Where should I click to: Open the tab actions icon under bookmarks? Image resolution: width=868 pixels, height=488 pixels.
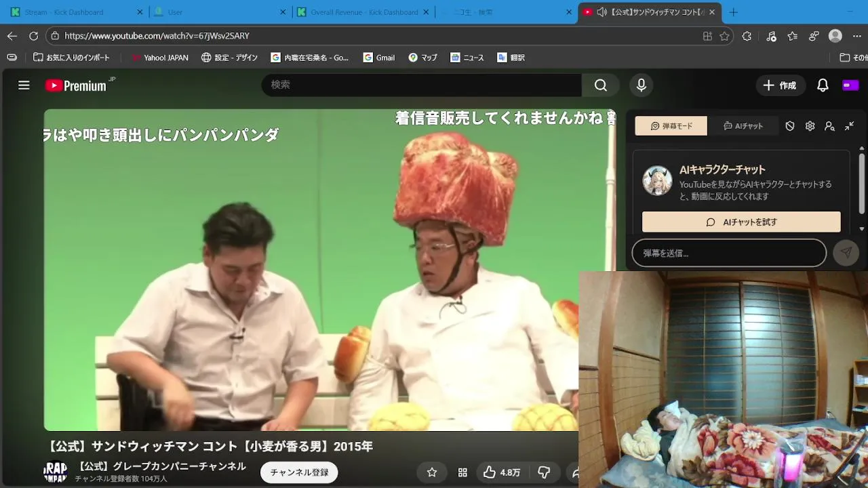[12, 58]
